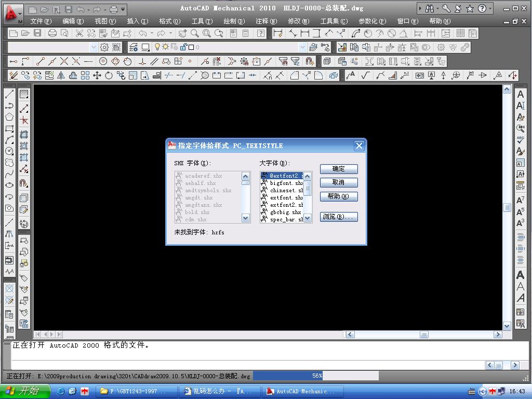This screenshot has width=532, height=399.
Task: Open the 文件(F) menu
Action: pos(41,21)
